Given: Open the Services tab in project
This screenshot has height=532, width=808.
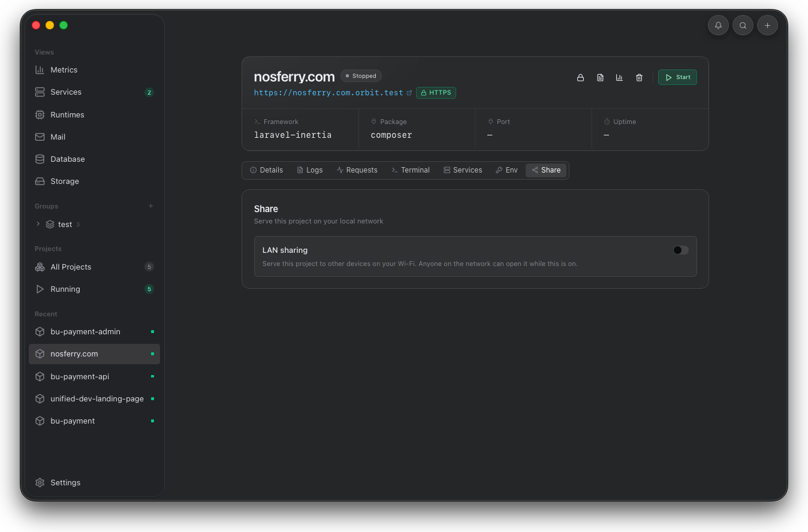Looking at the screenshot, I should pos(463,170).
